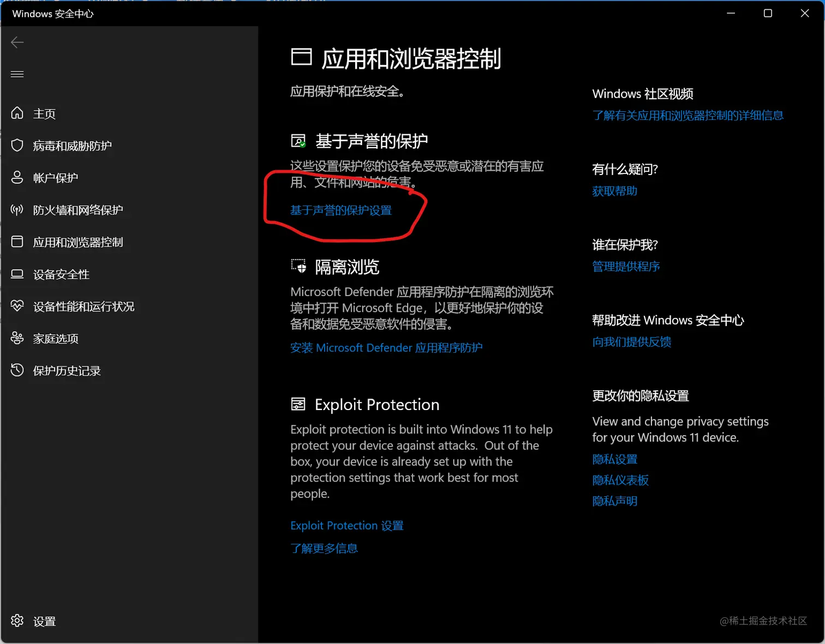
Task: Open 防火墙和网络保护 section
Action: click(78, 210)
